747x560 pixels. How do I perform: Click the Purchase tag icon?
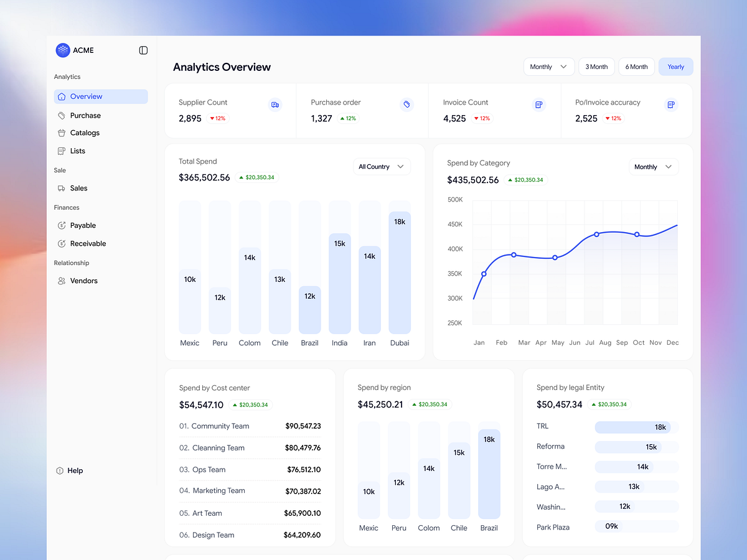point(62,115)
